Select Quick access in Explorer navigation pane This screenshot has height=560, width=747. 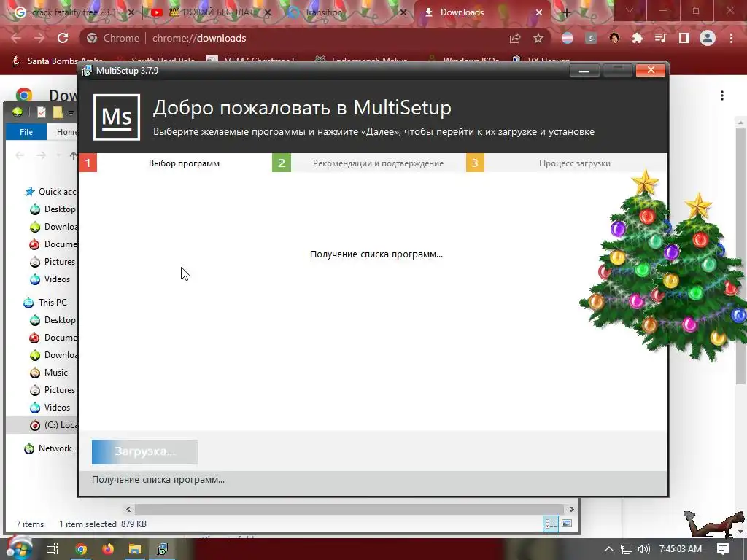(x=57, y=192)
